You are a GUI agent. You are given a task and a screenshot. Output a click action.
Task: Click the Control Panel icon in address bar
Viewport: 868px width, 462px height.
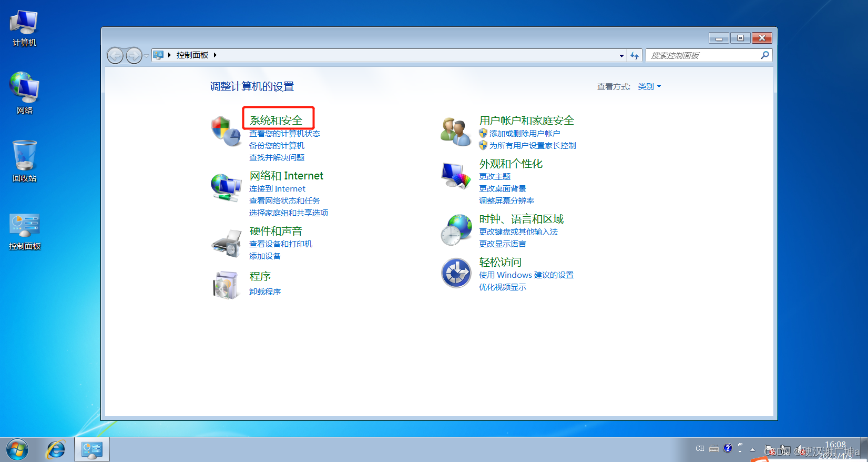point(158,55)
